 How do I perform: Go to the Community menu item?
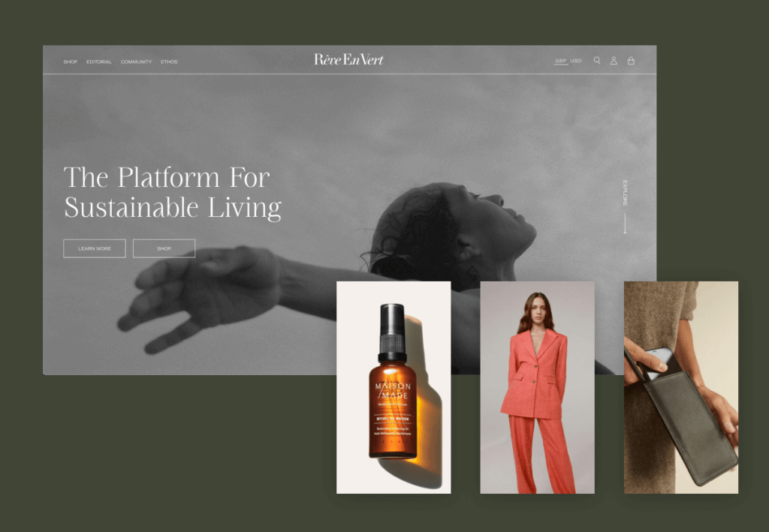tap(136, 62)
